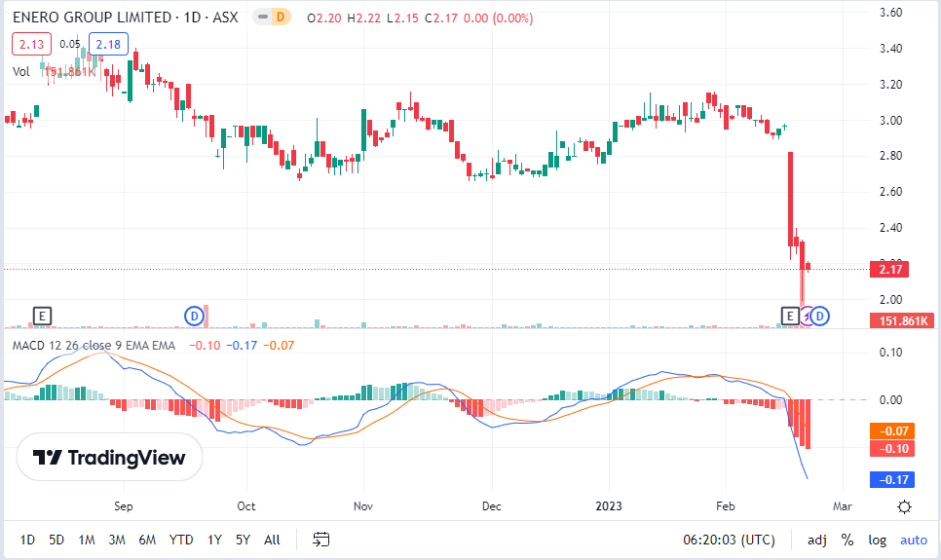Click the February earnings E marker
The height and width of the screenshot is (560, 941).
tap(790, 315)
